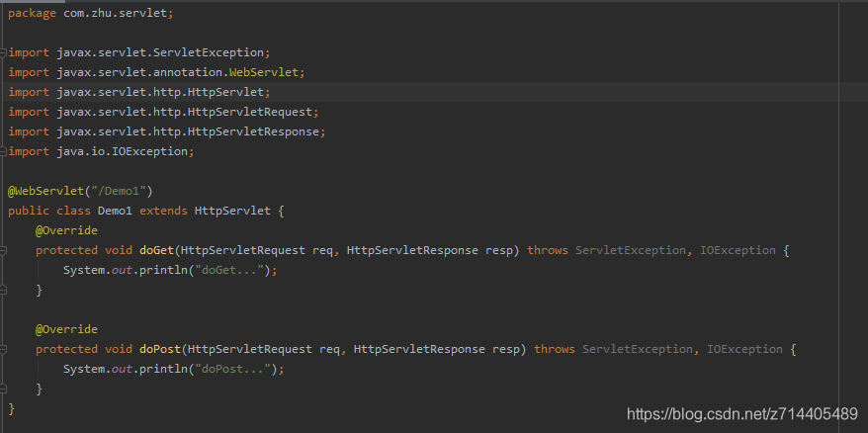Click fold end marker below doGet println line
This screenshot has width=868, height=433.
(3, 290)
